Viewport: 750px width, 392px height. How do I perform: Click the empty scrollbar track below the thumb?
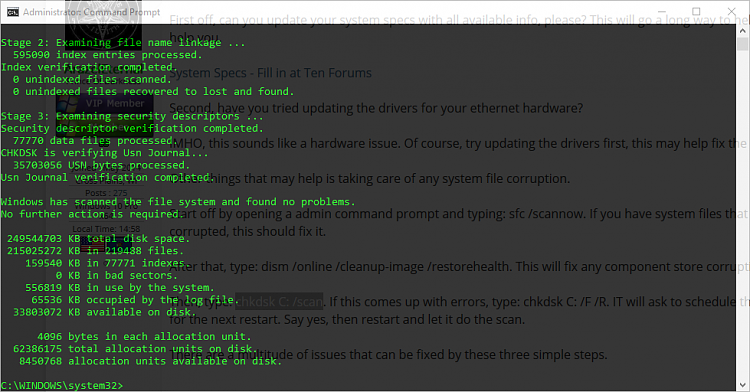coord(742,215)
